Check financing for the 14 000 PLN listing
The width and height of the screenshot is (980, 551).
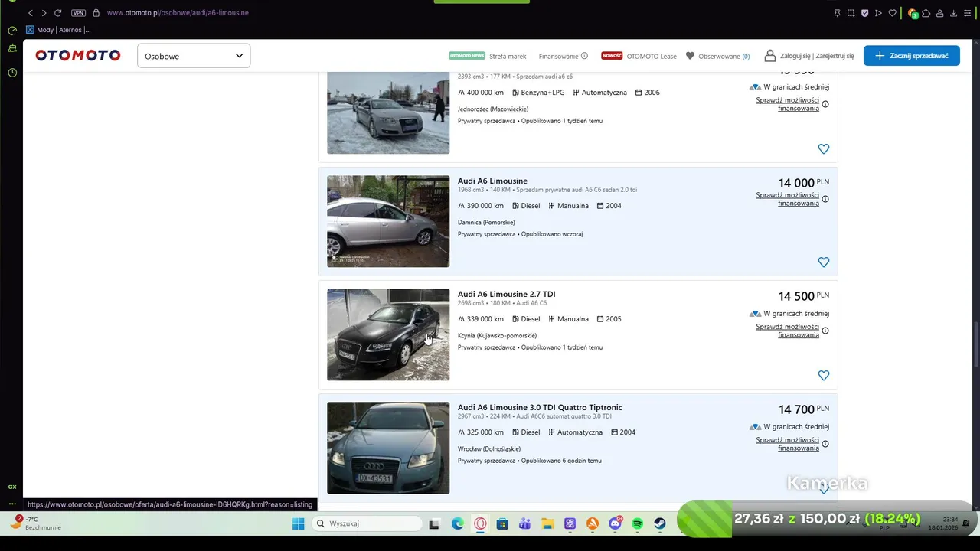click(787, 199)
